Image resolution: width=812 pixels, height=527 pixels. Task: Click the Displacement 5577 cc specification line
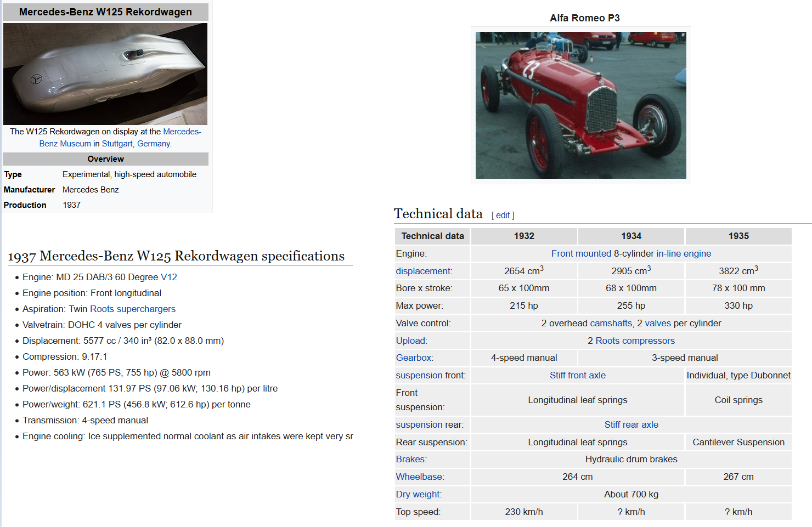pyautogui.click(x=123, y=341)
